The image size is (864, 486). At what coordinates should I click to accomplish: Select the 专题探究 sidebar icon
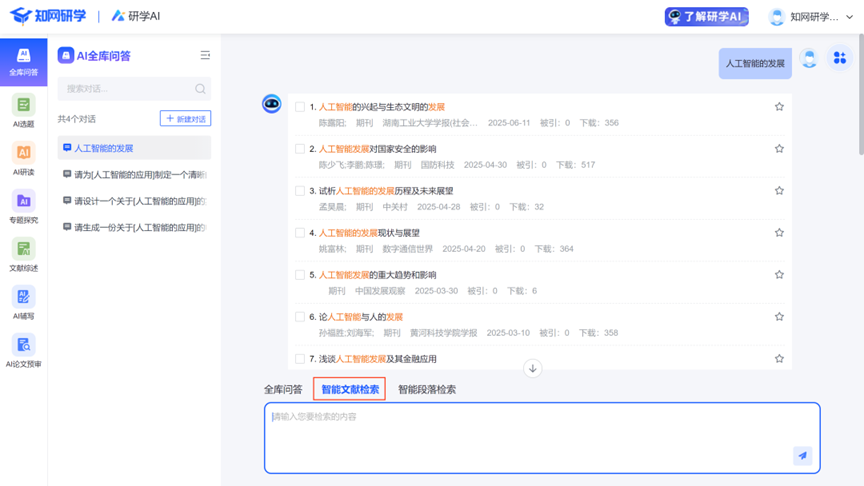tap(23, 206)
